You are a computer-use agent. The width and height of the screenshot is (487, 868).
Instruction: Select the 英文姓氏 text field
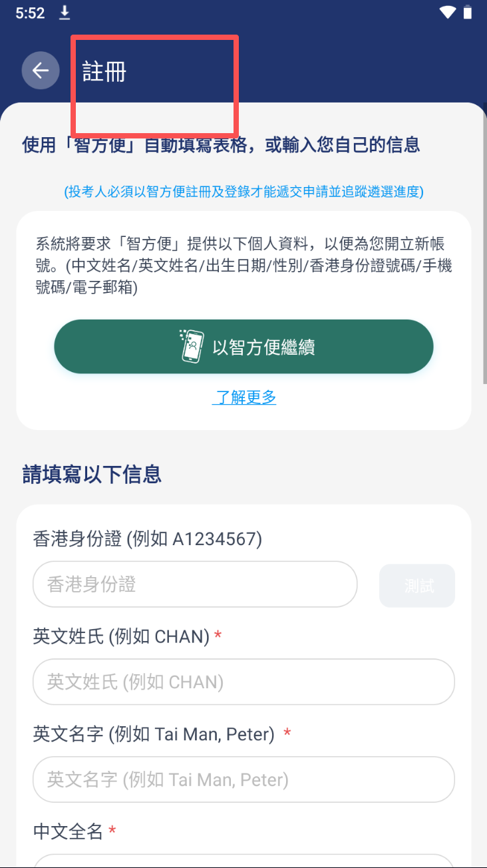click(x=243, y=682)
